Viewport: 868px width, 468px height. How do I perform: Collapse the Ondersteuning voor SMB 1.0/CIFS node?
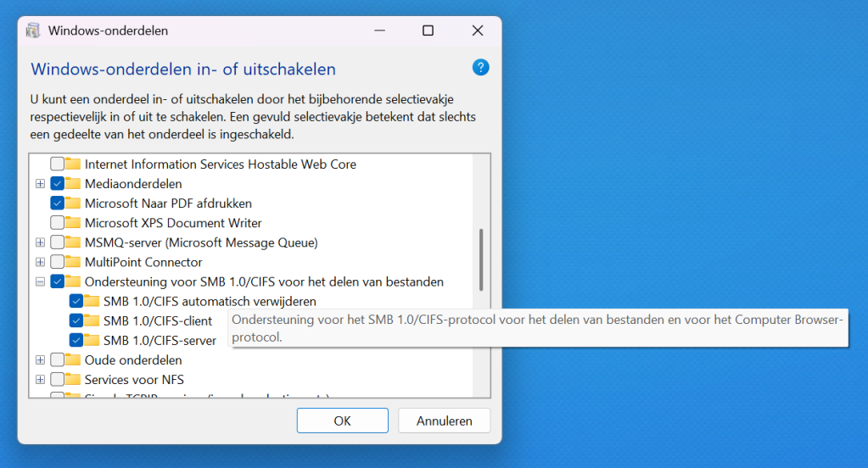click(40, 282)
